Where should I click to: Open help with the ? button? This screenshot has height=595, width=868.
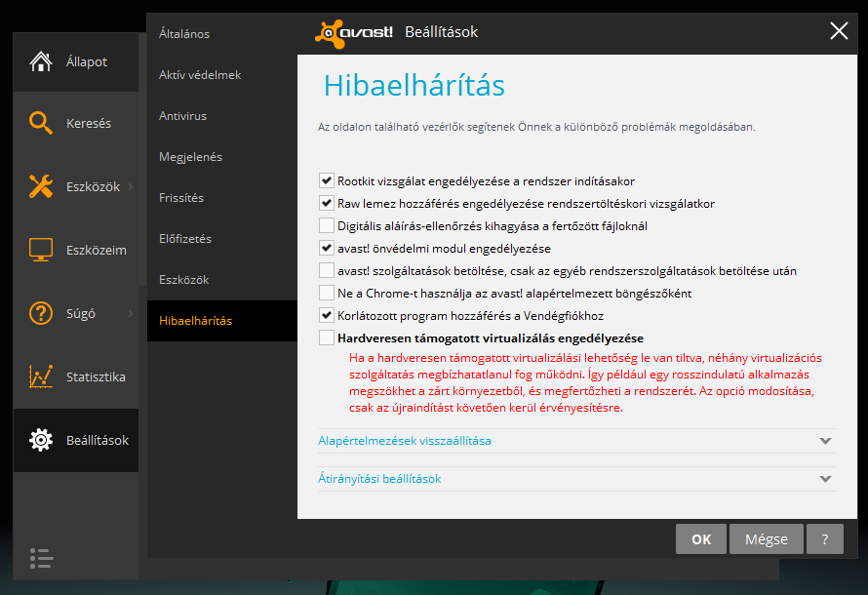[x=825, y=539]
